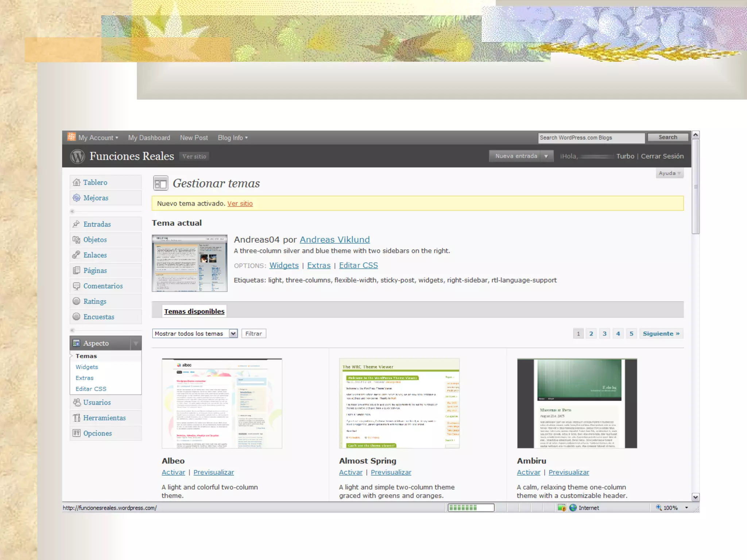Collapse the Aspecto menu section arrow
This screenshot has width=747, height=560.
136,343
